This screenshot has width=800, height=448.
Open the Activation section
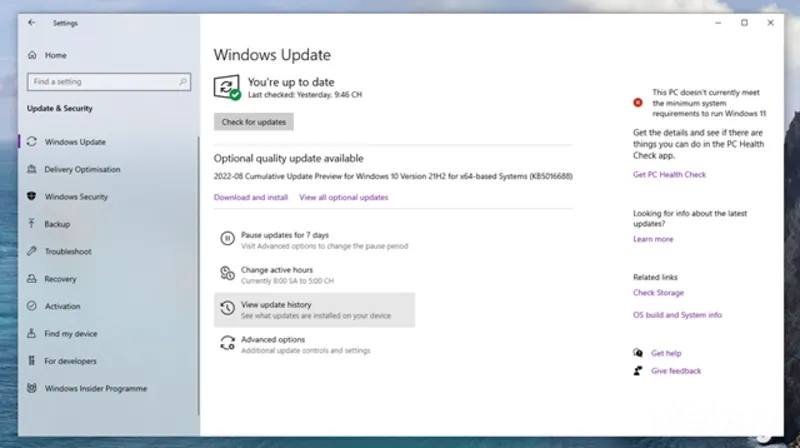click(62, 306)
